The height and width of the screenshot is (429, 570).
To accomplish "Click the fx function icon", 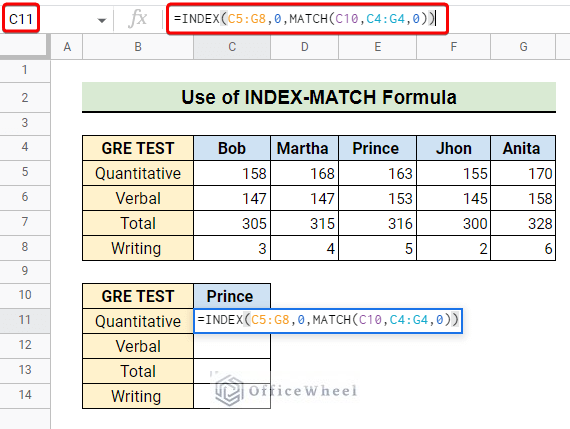I will click(138, 19).
